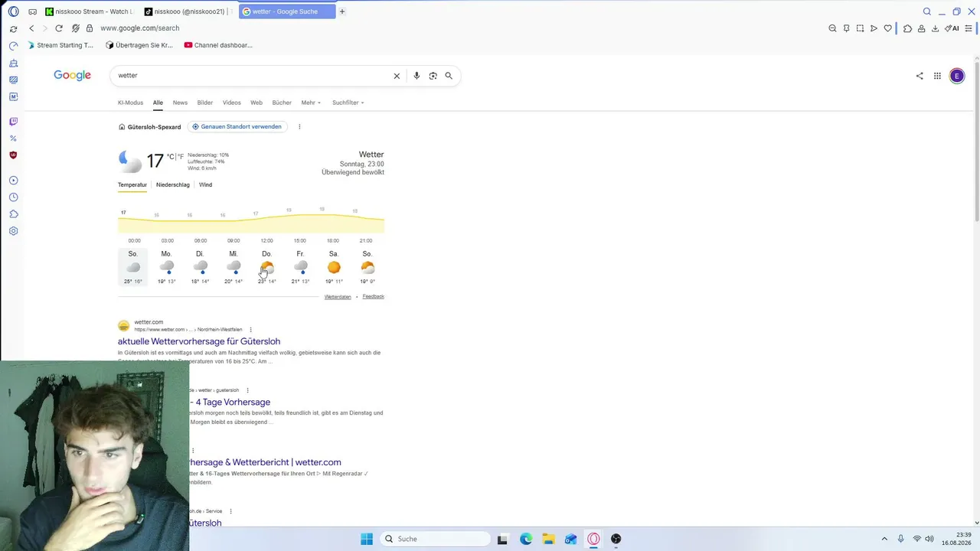The image size is (980, 551).
Task: Open sidebar settings gear icon
Action: [13, 231]
